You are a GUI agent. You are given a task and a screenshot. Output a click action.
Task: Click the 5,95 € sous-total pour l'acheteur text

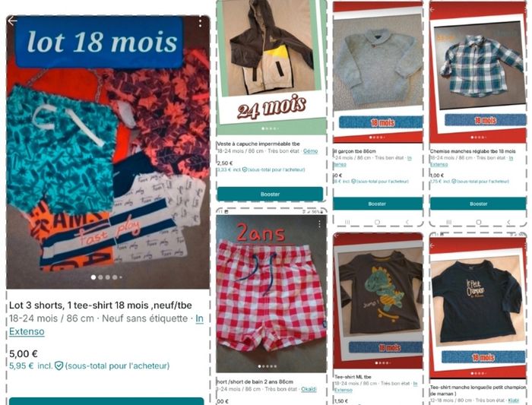tap(89, 365)
